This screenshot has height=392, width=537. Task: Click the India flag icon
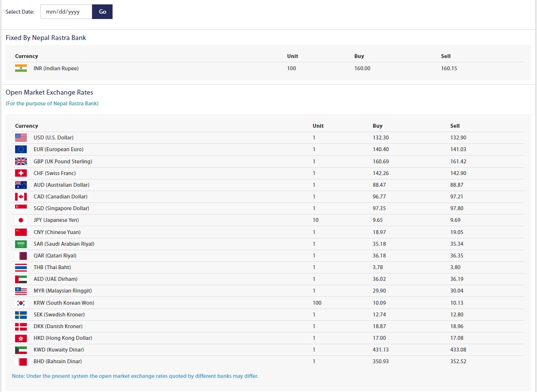21,68
